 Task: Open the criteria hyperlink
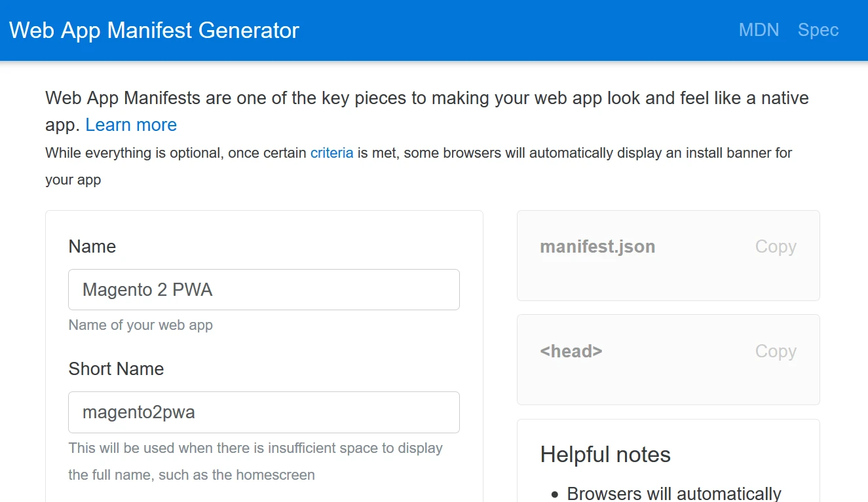[331, 153]
